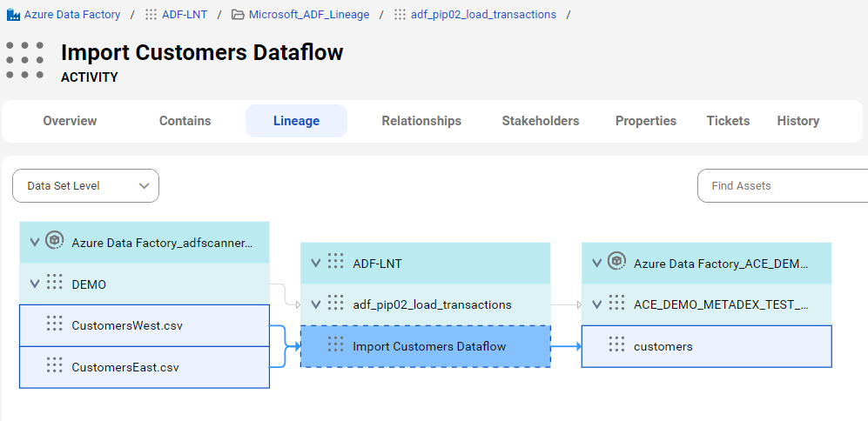Open the Data Set Level dropdown
The width and height of the screenshot is (868, 421).
click(x=86, y=186)
